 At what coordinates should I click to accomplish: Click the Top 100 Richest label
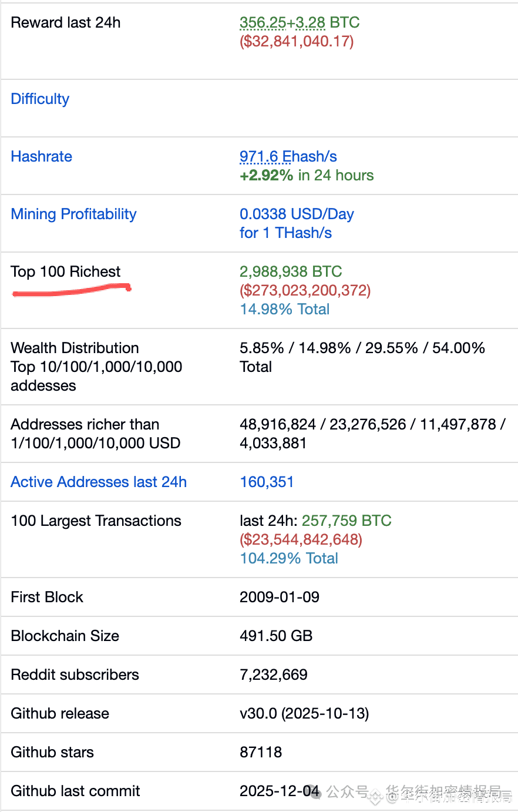[65, 271]
